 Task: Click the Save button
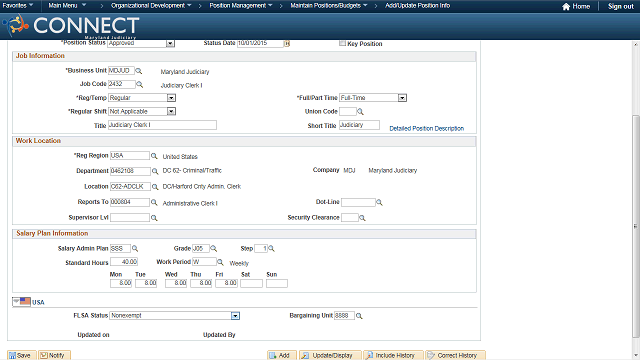[x=22, y=356]
